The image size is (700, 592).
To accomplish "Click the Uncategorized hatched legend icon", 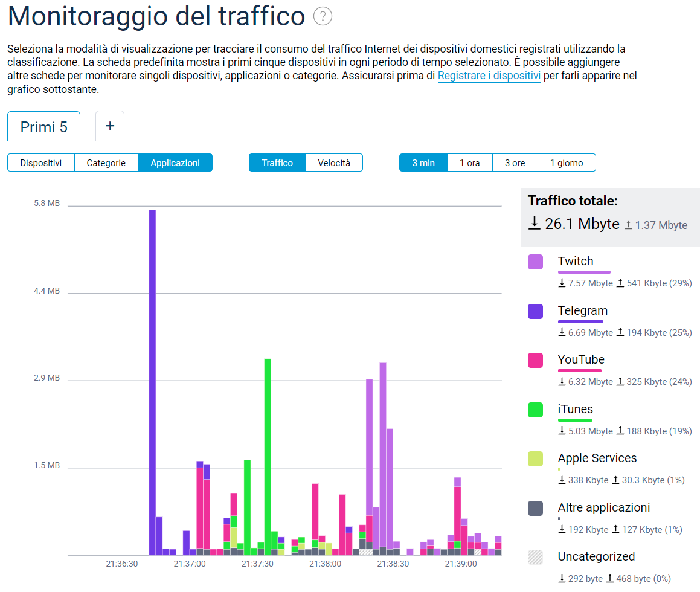I will pos(535,557).
